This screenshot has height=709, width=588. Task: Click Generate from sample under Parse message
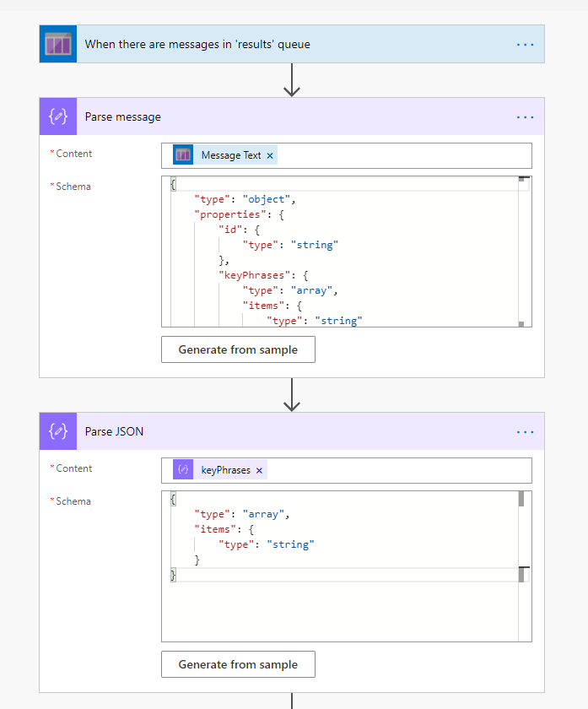(238, 349)
